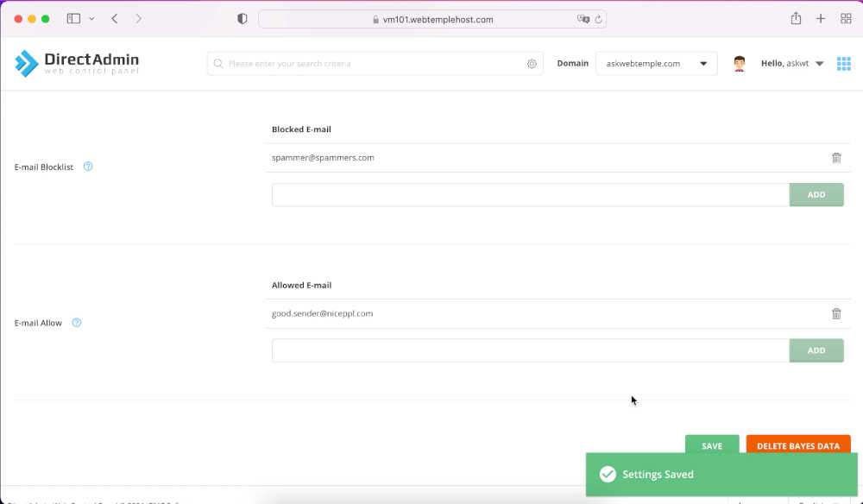The width and height of the screenshot is (863, 504).
Task: Go forward in Safari
Action: (138, 19)
